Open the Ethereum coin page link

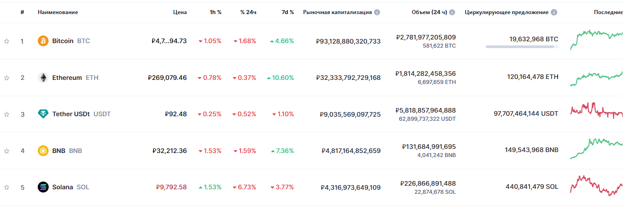75,78
